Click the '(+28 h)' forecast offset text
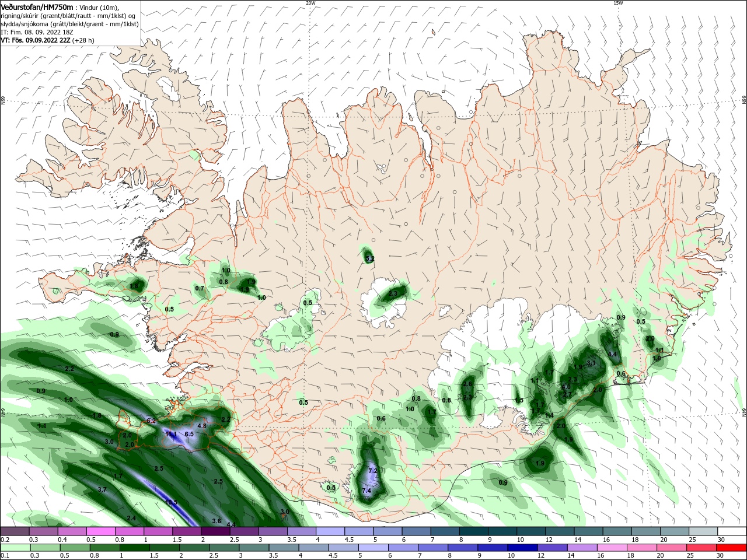 pos(83,40)
